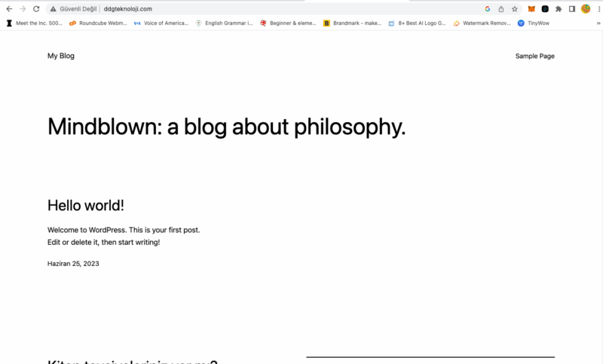Go to Sample Page in navigation
Image resolution: width=603 pixels, height=364 pixels.
[534, 56]
